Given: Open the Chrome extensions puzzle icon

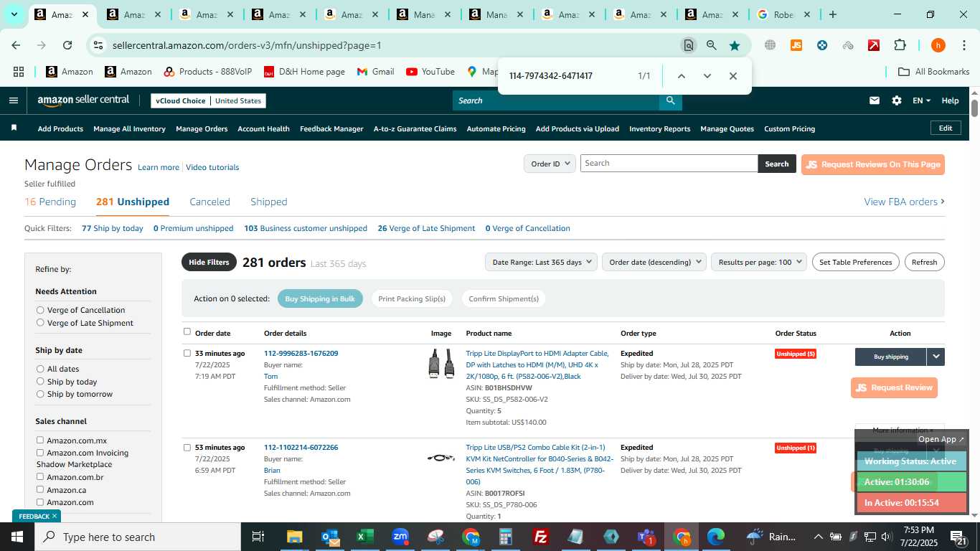Looking at the screenshot, I should pos(900,45).
